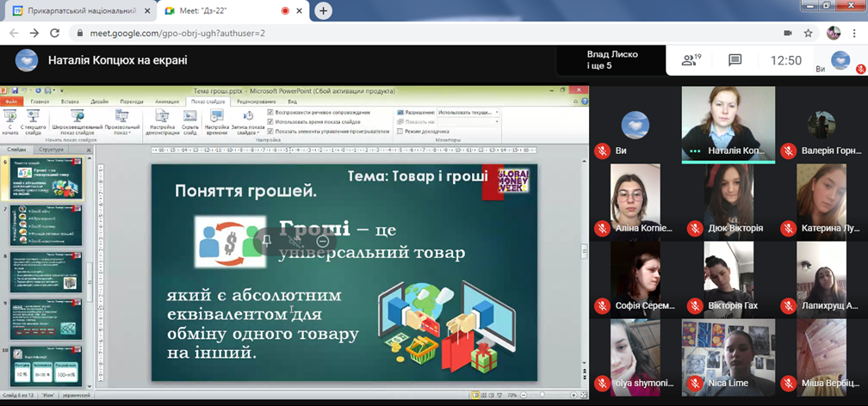The height and width of the screenshot is (406, 868).
Task: Toggle 'Воспроизвести речевое сопровождение' checkbox
Action: (270, 113)
